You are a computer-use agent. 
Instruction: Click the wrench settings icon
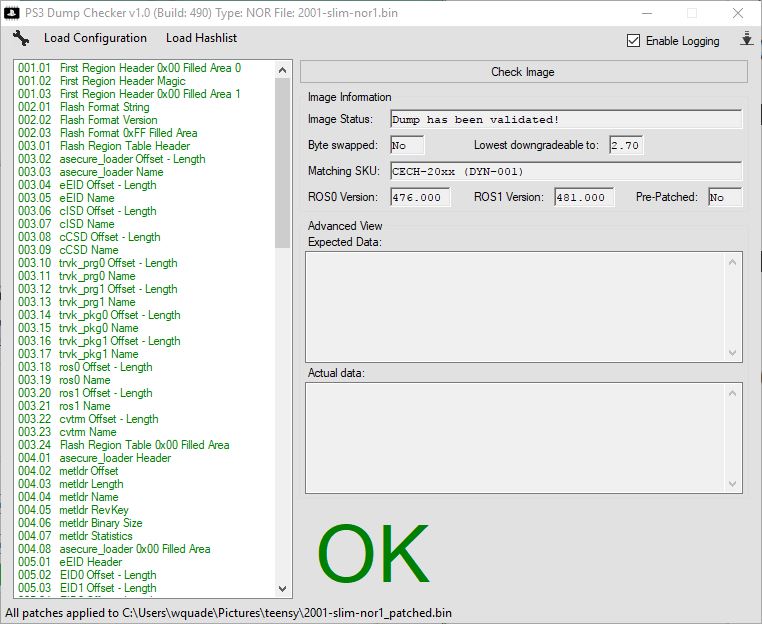point(21,38)
